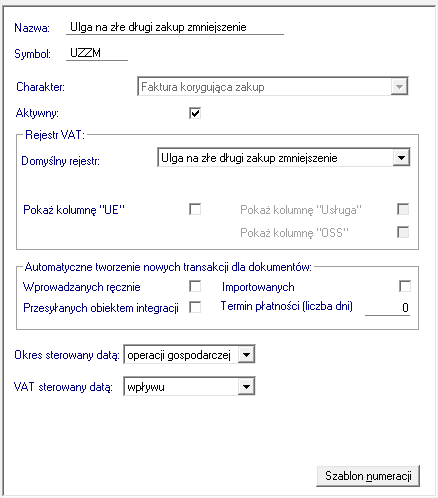Expand the Domyślny rejestr dropdown arrow
The height and width of the screenshot is (498, 438).
coord(401,158)
